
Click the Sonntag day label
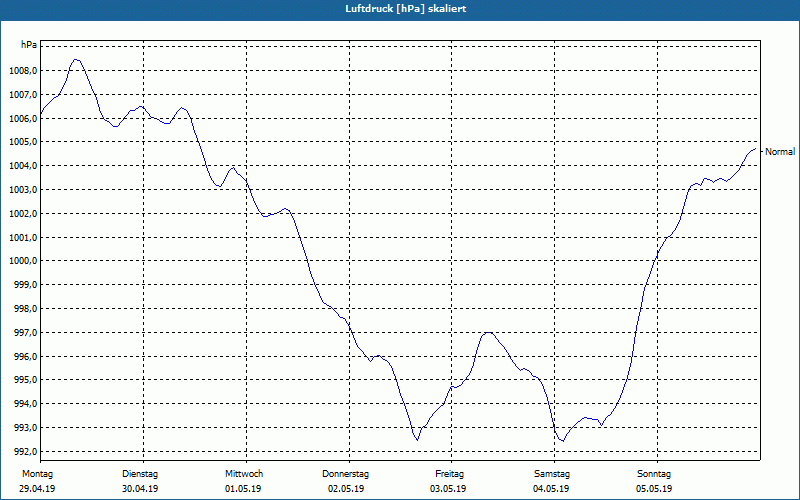(654, 474)
